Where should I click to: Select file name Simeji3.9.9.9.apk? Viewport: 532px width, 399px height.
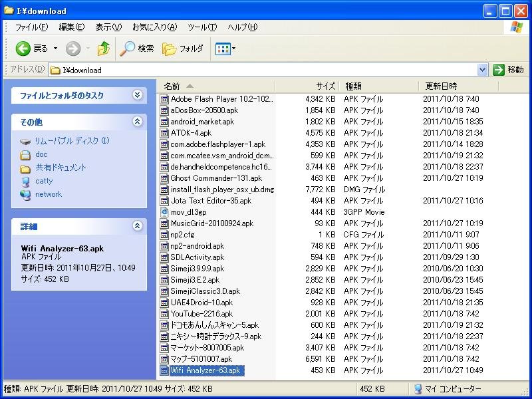pos(197,269)
